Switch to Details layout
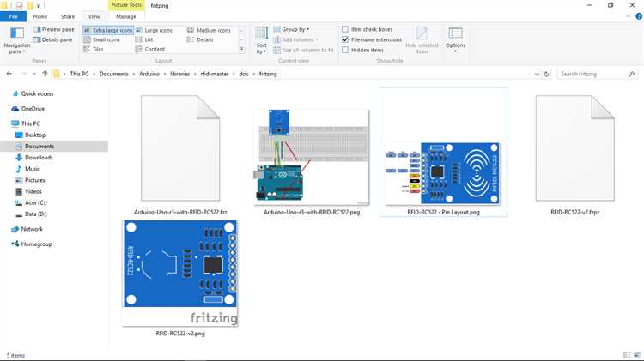 tap(200, 39)
